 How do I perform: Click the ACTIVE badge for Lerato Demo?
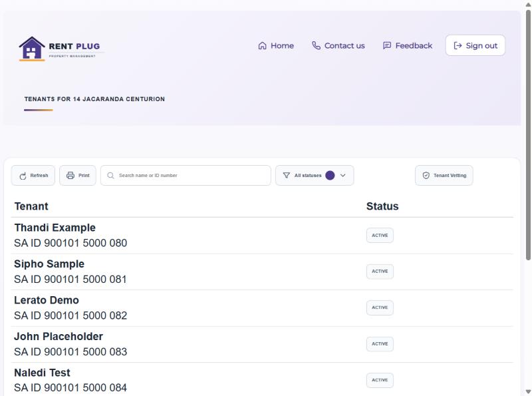[380, 307]
